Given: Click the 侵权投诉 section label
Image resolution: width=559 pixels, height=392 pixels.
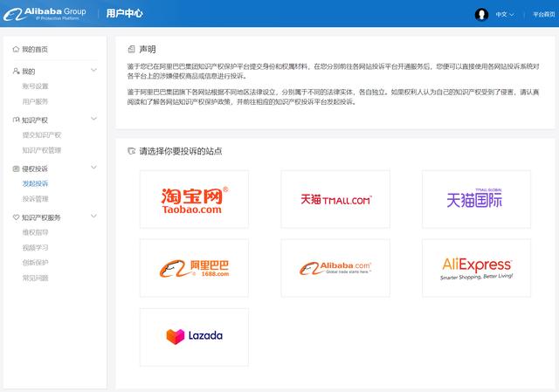Looking at the screenshot, I should pos(35,168).
